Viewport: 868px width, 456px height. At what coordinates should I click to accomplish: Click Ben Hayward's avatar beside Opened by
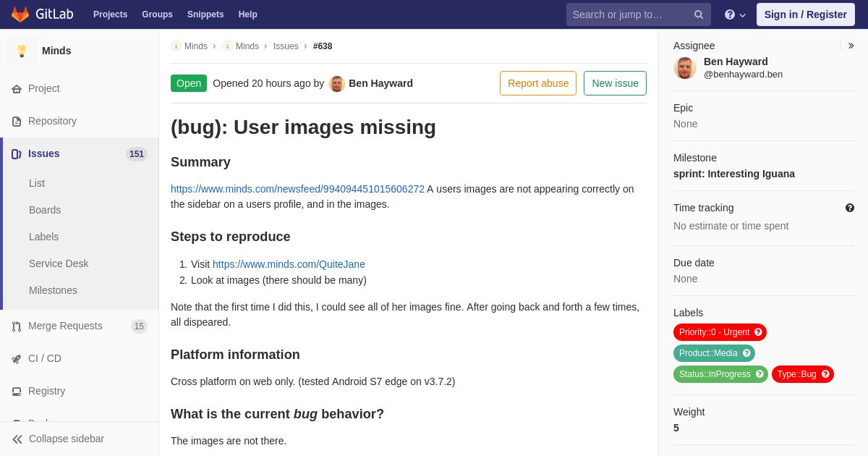[x=337, y=83]
